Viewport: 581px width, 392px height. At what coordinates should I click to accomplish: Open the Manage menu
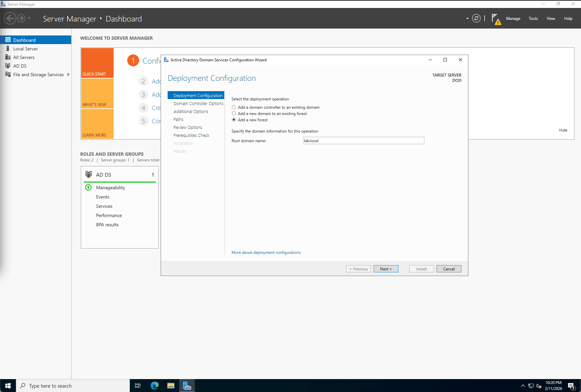click(513, 19)
